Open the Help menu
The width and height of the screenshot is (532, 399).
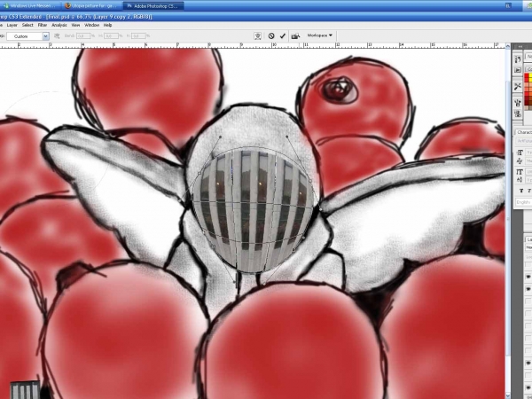click(107, 25)
